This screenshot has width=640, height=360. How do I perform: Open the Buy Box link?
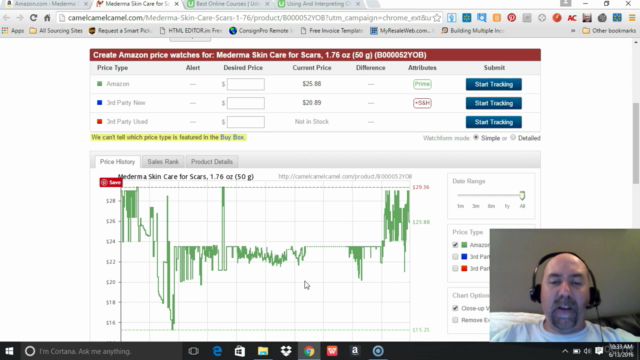click(232, 137)
